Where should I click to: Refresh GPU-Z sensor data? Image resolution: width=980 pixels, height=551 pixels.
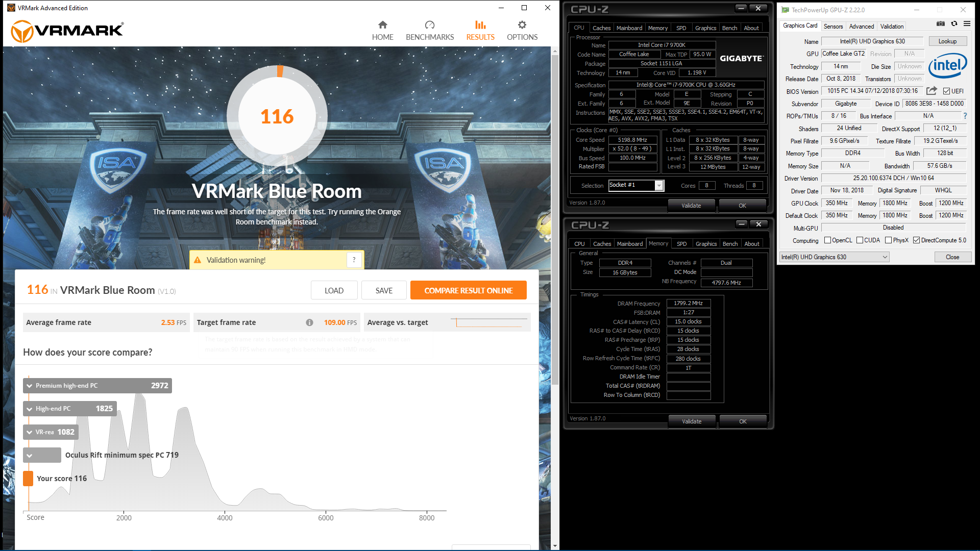[x=954, y=23]
